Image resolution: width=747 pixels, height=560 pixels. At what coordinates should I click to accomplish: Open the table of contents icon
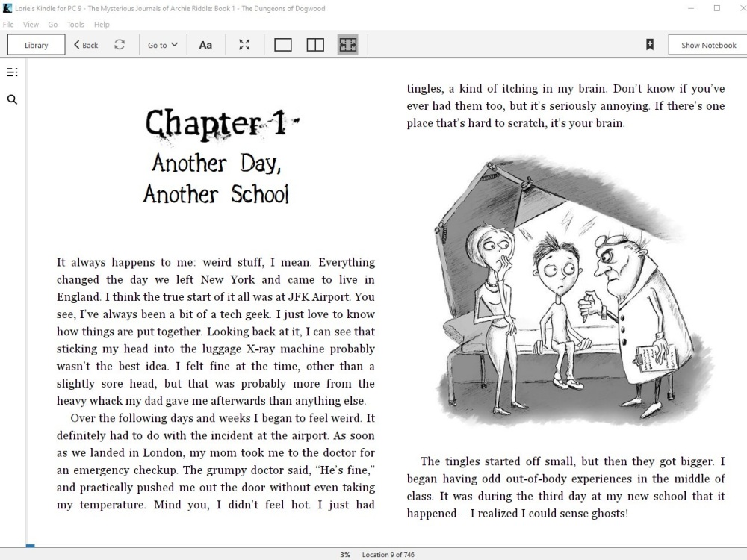[x=12, y=72]
